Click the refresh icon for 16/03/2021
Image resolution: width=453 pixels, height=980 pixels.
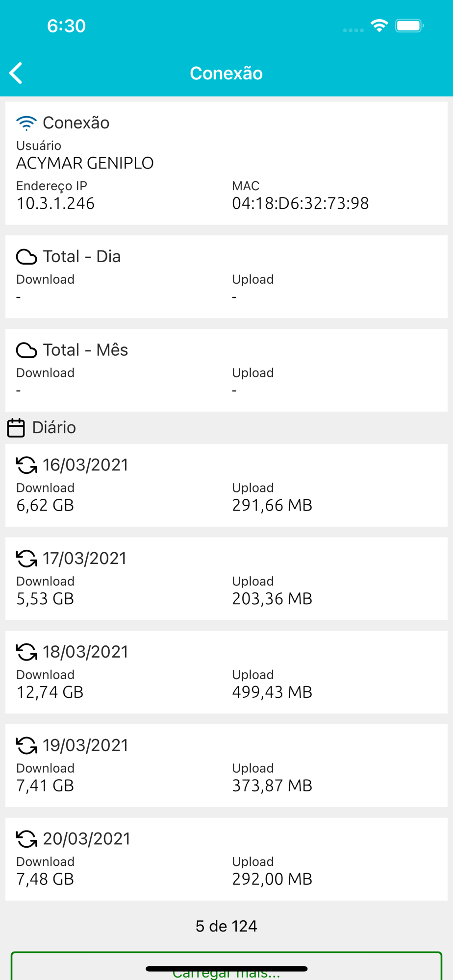click(x=26, y=465)
